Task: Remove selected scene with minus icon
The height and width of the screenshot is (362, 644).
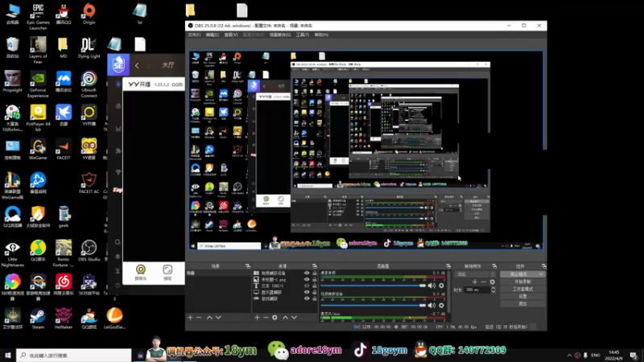Action: [199, 317]
